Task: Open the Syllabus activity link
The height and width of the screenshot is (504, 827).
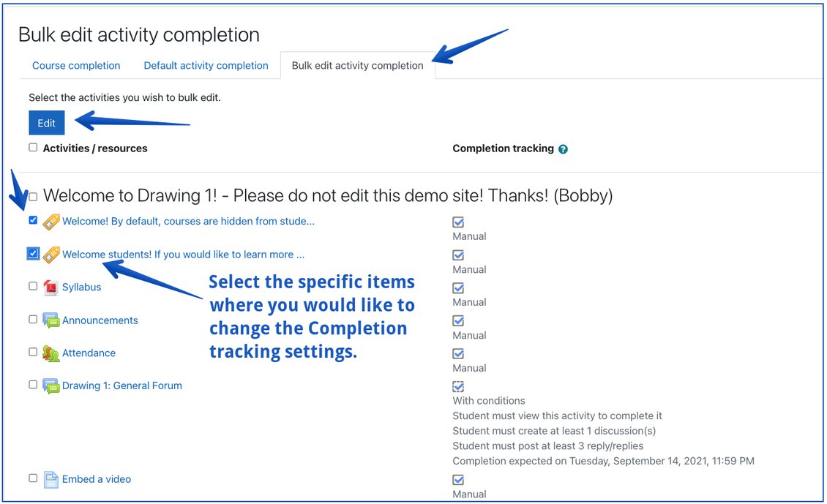Action: pyautogui.click(x=81, y=286)
